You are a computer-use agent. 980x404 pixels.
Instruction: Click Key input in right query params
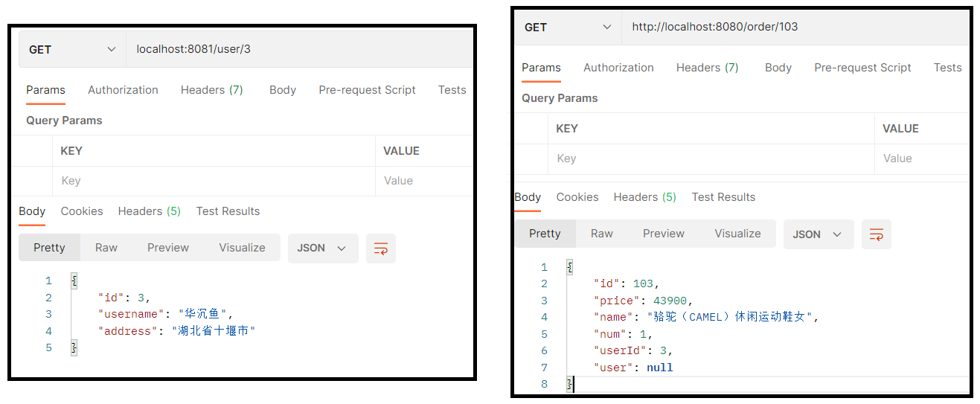click(711, 158)
